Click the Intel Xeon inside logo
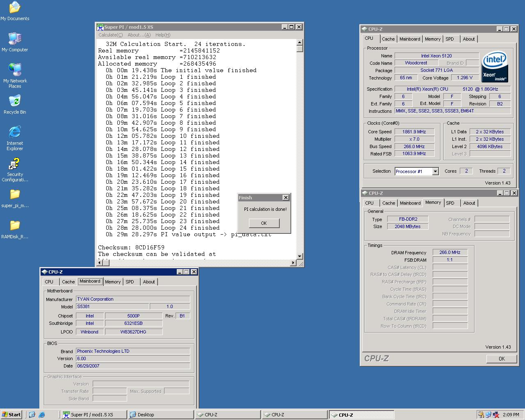 pyautogui.click(x=495, y=66)
